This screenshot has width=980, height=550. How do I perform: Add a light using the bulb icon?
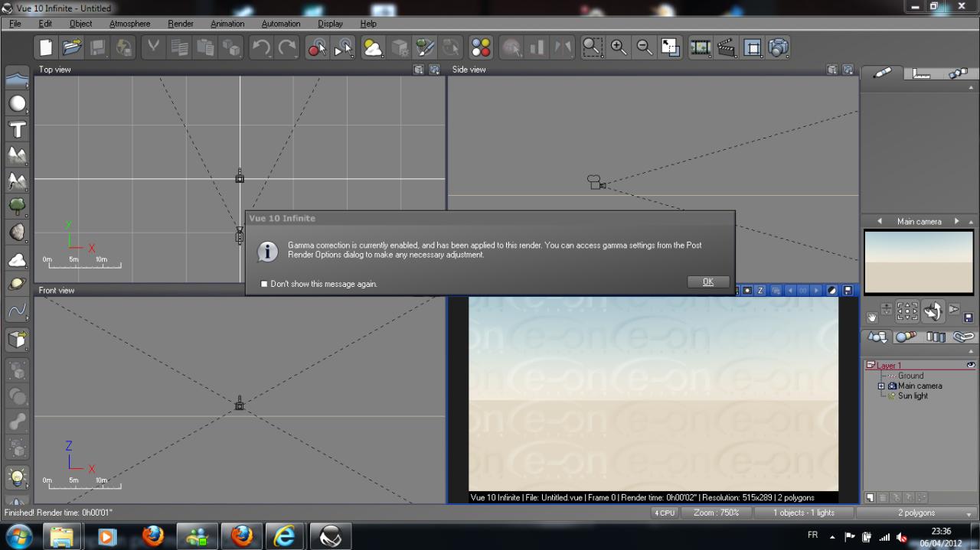(17, 477)
